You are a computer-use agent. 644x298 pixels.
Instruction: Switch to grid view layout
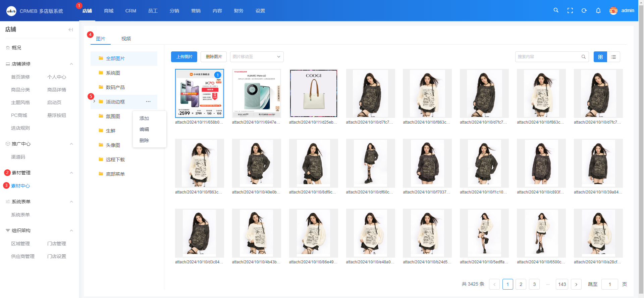click(x=600, y=57)
